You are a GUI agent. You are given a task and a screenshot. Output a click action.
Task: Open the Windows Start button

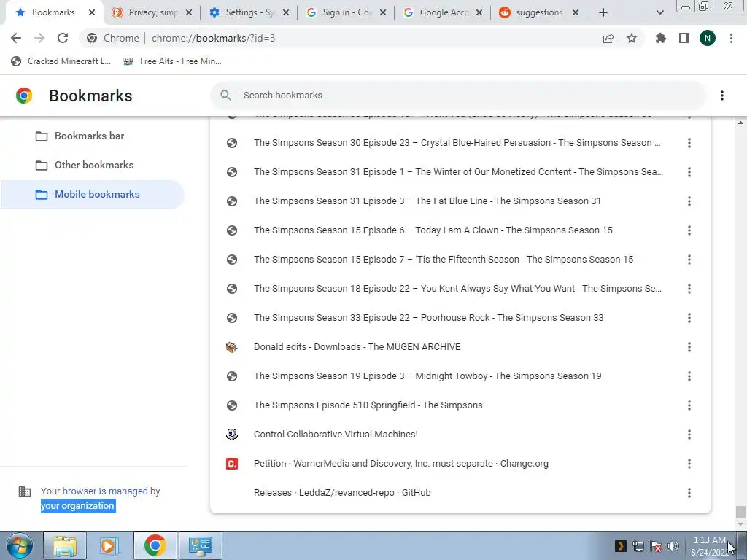point(20,545)
